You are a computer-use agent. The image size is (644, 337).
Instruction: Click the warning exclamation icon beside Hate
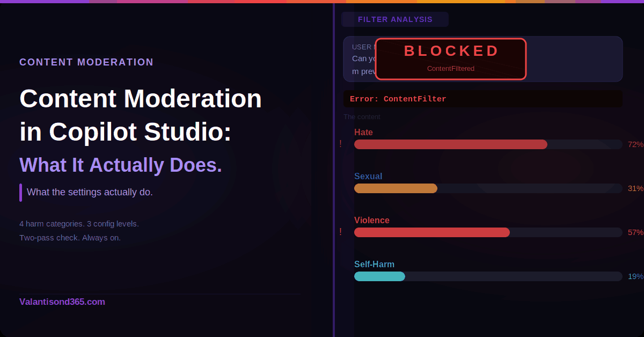tap(340, 144)
